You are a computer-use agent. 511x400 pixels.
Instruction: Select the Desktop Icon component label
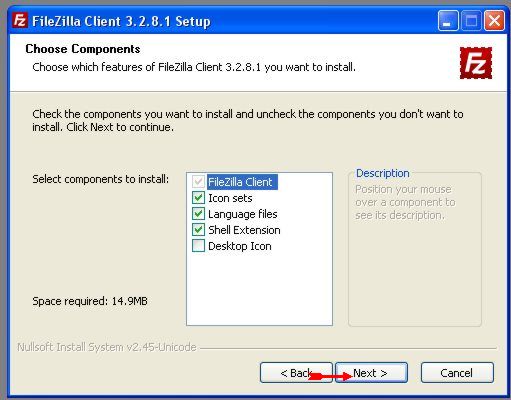[240, 246]
